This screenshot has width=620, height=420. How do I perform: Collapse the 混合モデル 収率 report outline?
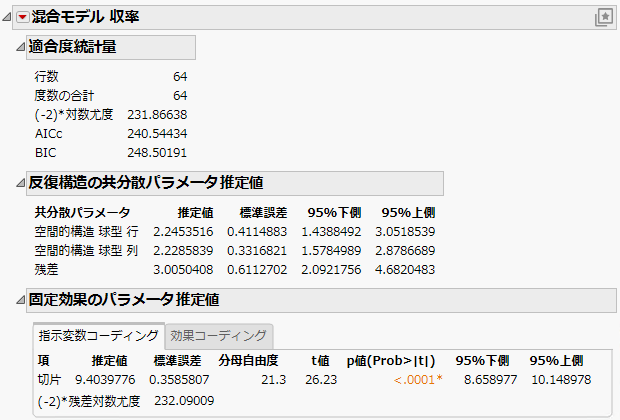pos(7,17)
